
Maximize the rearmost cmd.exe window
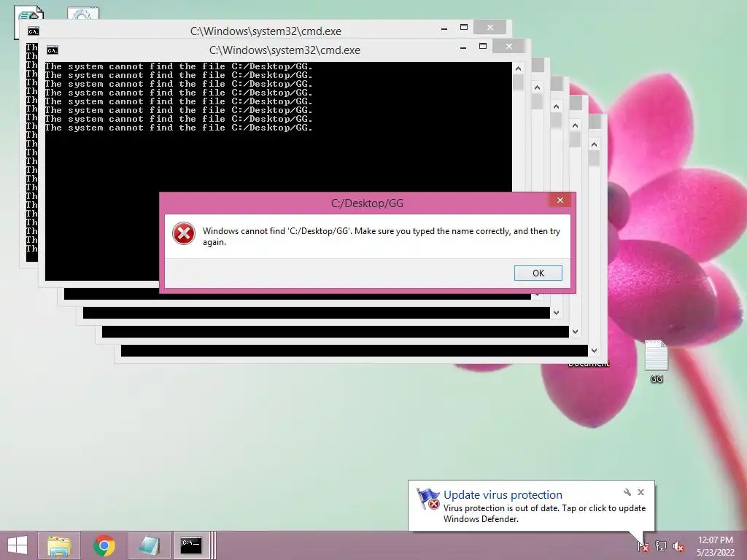coord(463,27)
